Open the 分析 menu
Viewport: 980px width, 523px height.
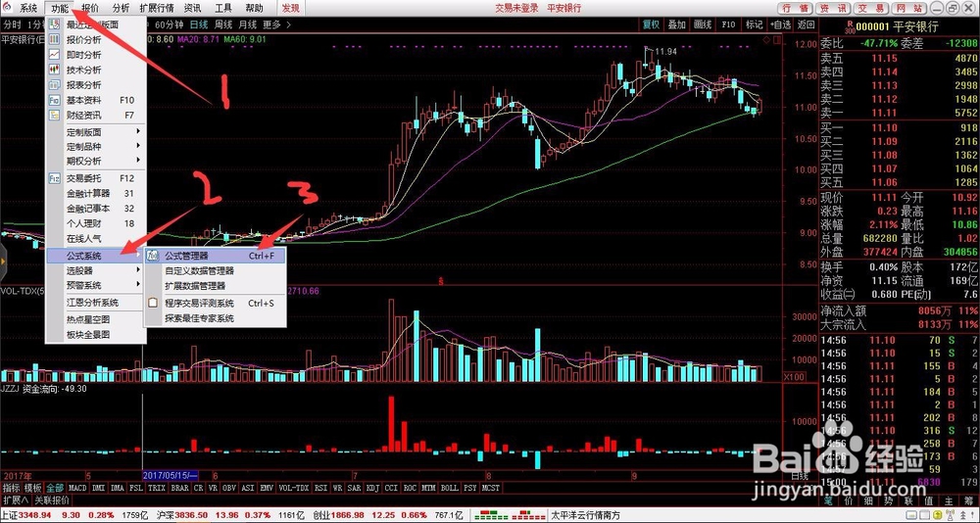point(122,8)
